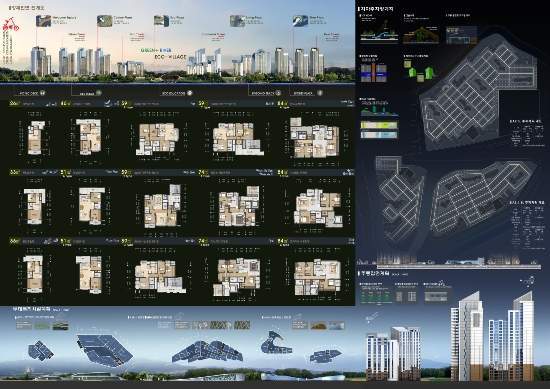The width and height of the screenshot is (550, 389).
Task: Select the wing-shaped isometric plan
Action: [x=207, y=351]
